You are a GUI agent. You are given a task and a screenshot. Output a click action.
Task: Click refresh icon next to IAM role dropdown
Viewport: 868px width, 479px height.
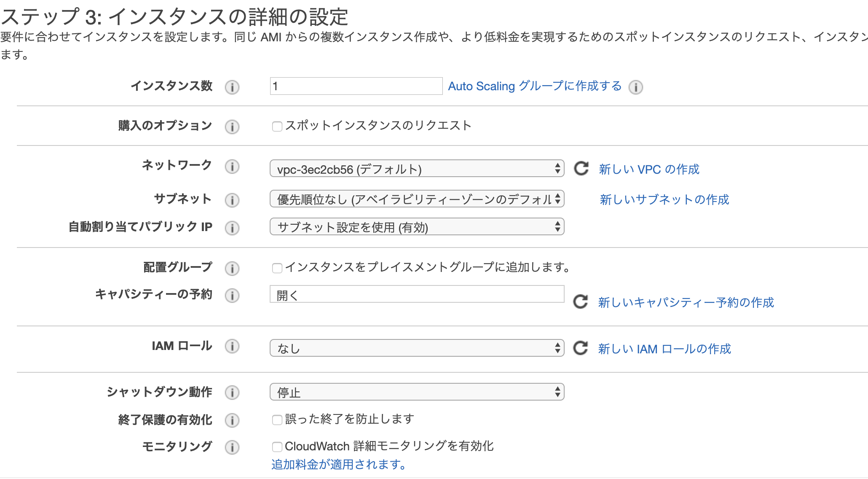tap(581, 348)
